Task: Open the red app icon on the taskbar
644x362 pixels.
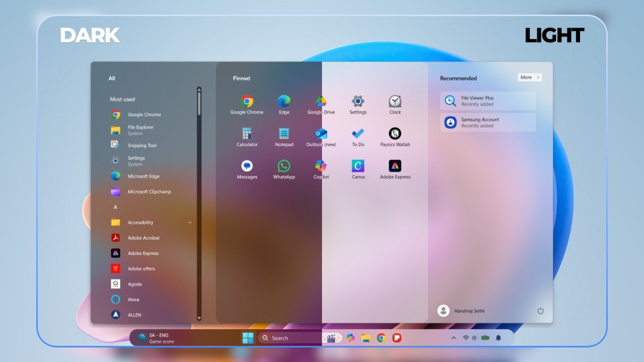Action: click(x=397, y=338)
